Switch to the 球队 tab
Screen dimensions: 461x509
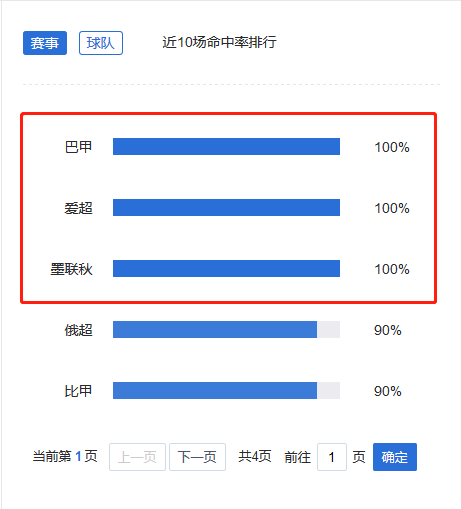point(101,43)
